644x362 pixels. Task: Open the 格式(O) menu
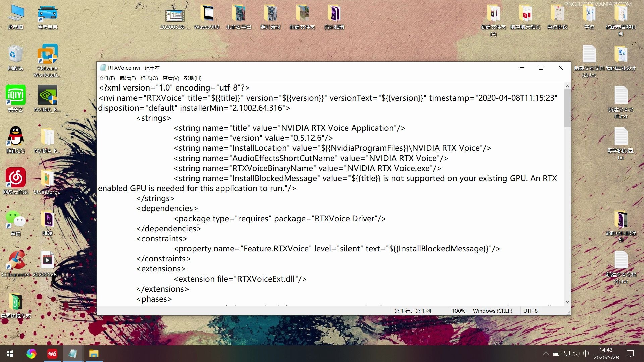click(149, 78)
